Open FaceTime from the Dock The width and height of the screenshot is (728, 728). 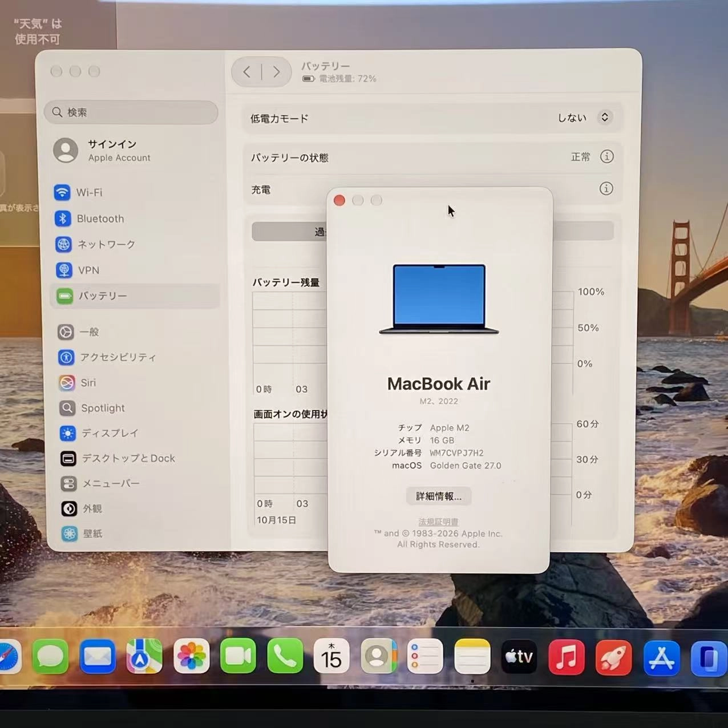238,657
